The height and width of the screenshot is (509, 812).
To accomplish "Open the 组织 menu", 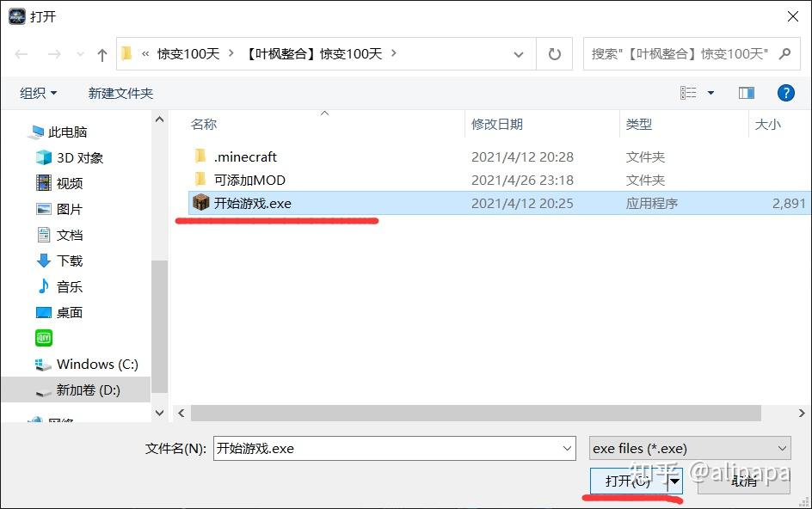I will (x=39, y=93).
